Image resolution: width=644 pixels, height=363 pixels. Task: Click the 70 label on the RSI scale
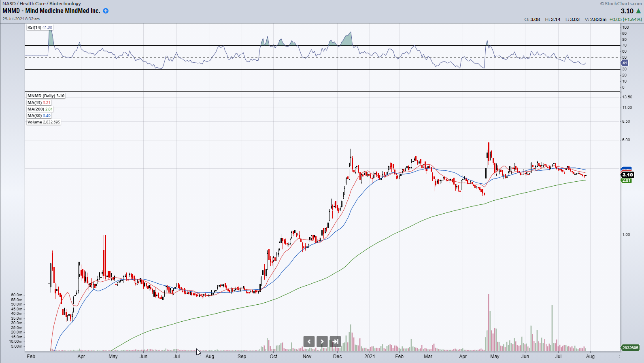point(624,45)
